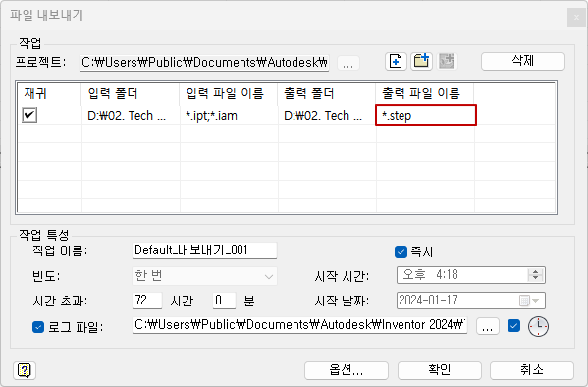Uncheck the 즉시 checkbox
The image size is (588, 387).
(x=401, y=251)
